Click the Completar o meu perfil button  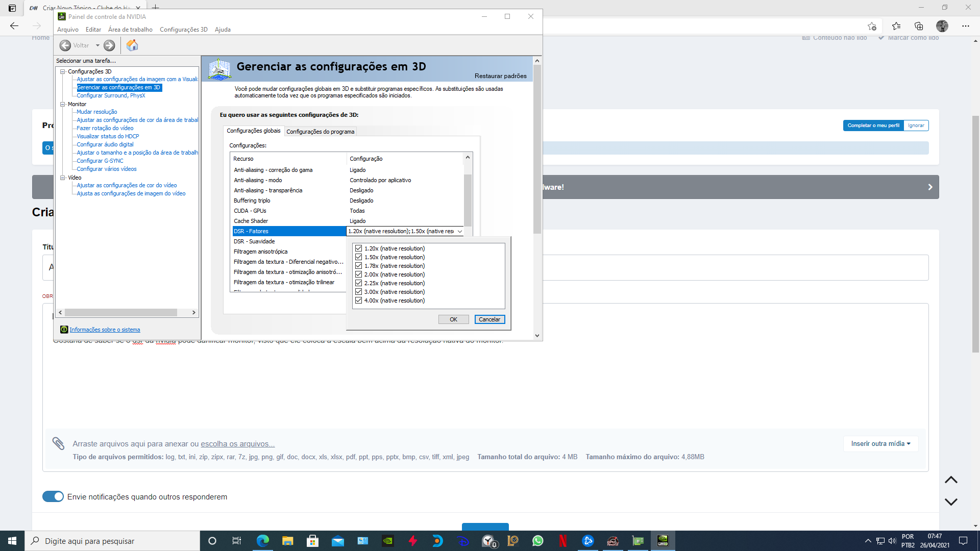(x=873, y=126)
